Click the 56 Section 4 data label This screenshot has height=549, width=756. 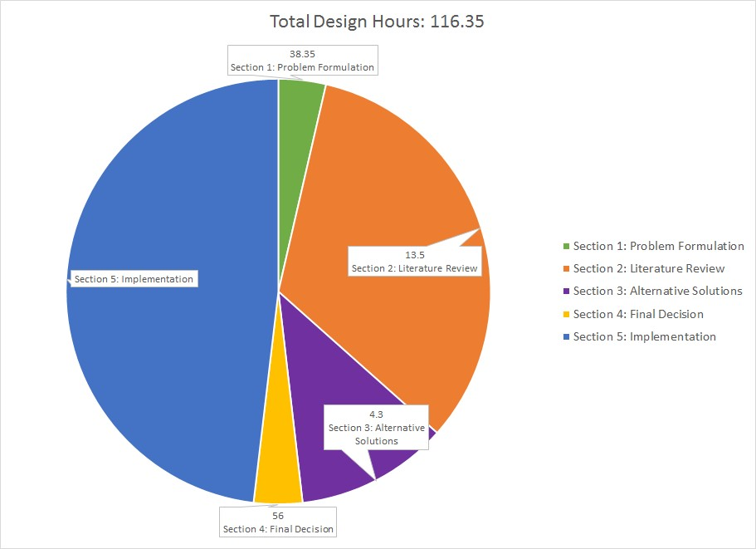[278, 522]
